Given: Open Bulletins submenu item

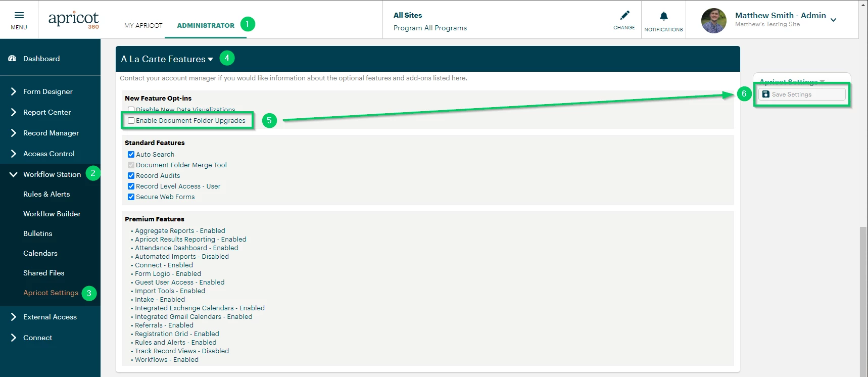Looking at the screenshot, I should [38, 233].
